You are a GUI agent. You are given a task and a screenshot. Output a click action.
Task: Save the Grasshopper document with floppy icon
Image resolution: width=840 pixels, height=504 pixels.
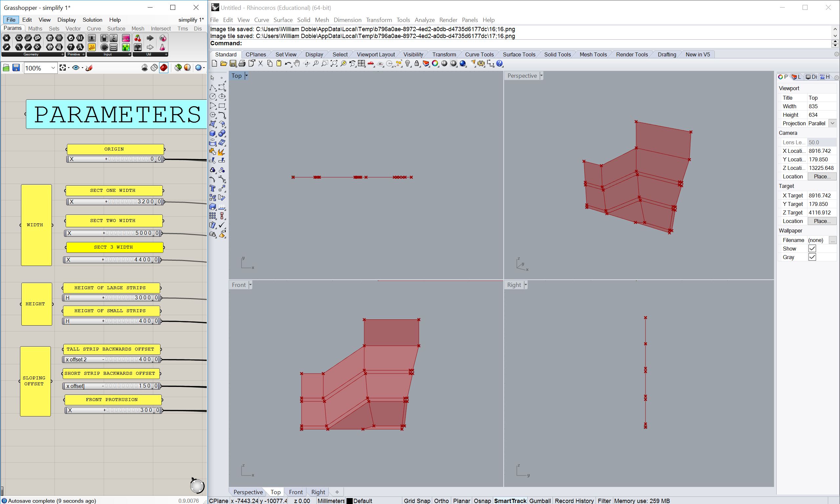point(16,68)
